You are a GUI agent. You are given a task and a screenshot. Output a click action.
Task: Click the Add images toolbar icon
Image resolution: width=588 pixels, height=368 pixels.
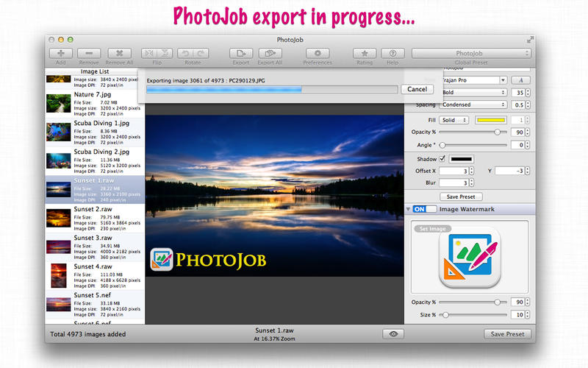(x=60, y=53)
